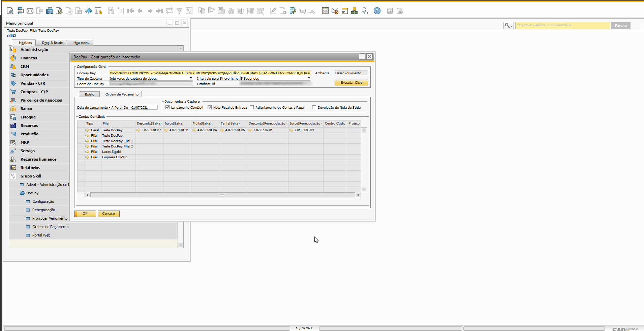Click the Launch Application arrows icon

89,11
